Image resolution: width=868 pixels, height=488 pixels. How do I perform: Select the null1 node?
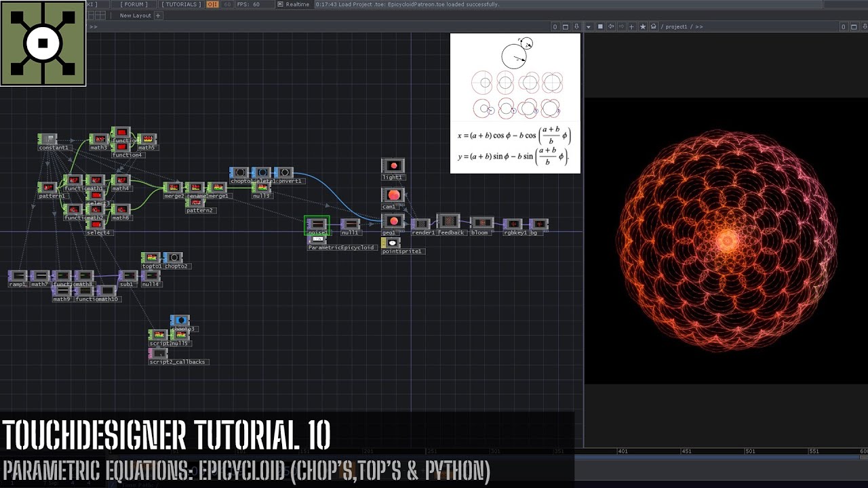point(350,224)
